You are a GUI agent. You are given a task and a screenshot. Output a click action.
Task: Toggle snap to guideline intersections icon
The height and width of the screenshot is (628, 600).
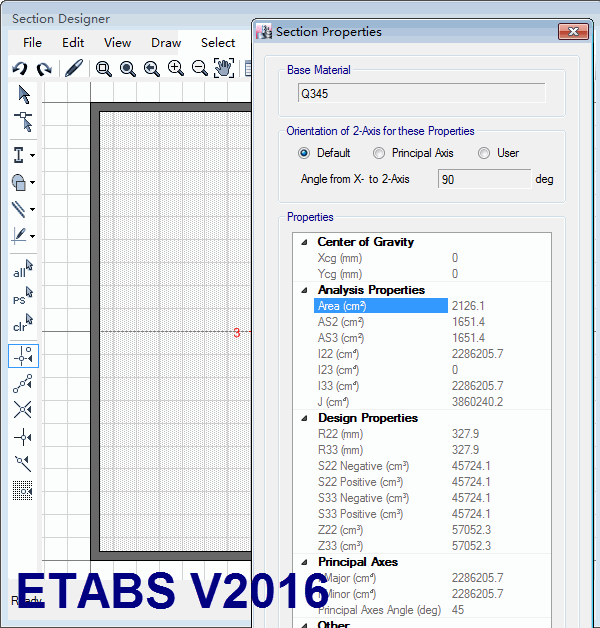coord(23,356)
